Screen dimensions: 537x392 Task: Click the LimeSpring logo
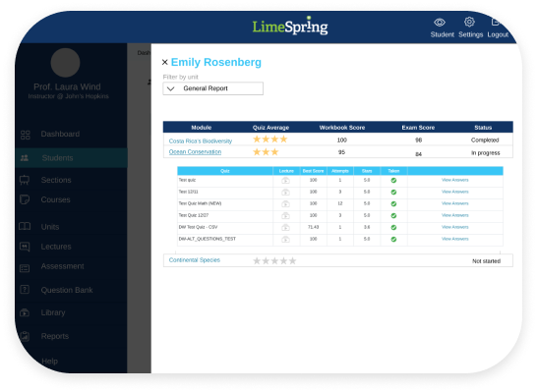click(x=290, y=26)
